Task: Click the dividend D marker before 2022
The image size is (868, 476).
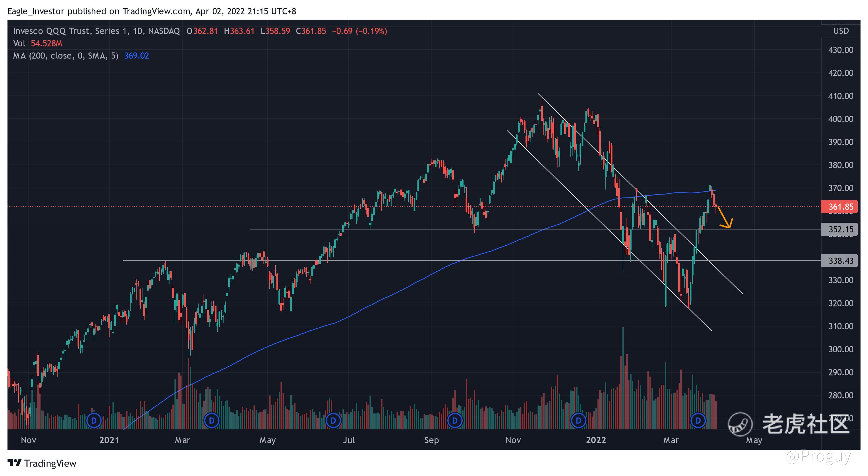Action: pos(579,420)
